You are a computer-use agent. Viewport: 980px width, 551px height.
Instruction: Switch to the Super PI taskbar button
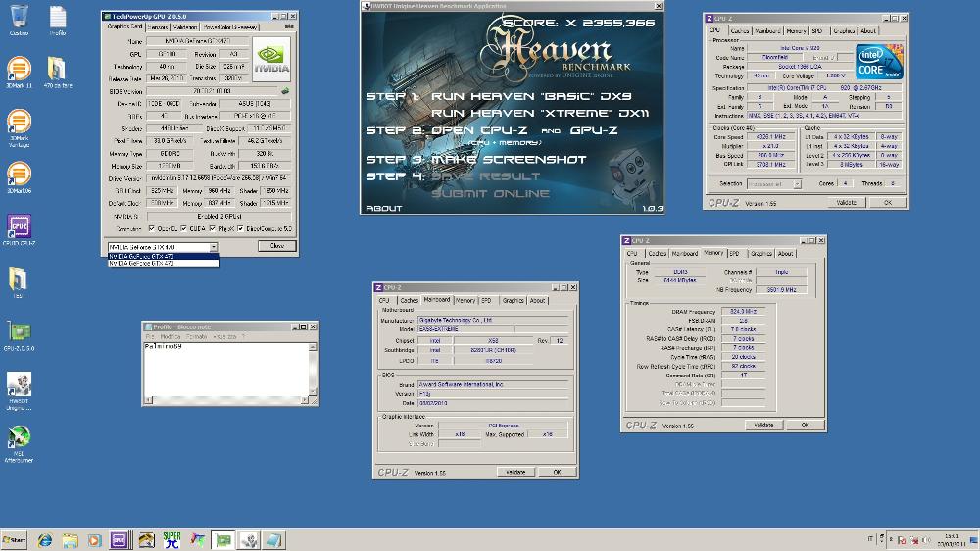click(x=171, y=540)
